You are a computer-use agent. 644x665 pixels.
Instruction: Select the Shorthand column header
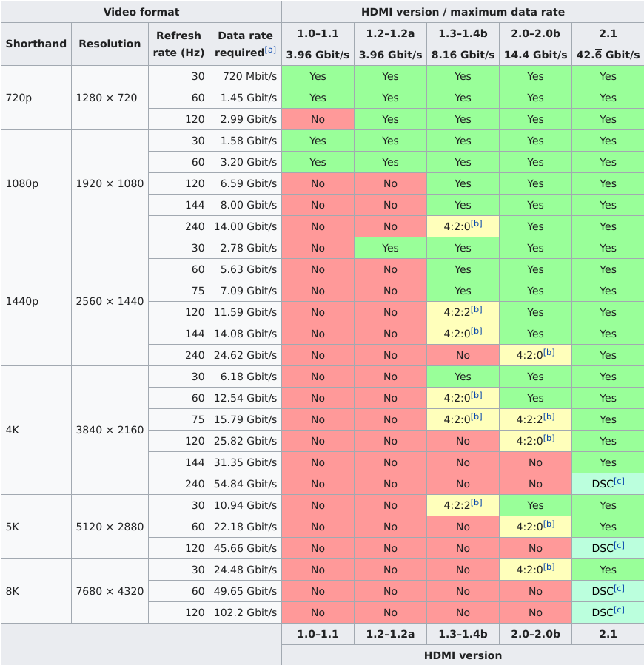pyautogui.click(x=36, y=44)
